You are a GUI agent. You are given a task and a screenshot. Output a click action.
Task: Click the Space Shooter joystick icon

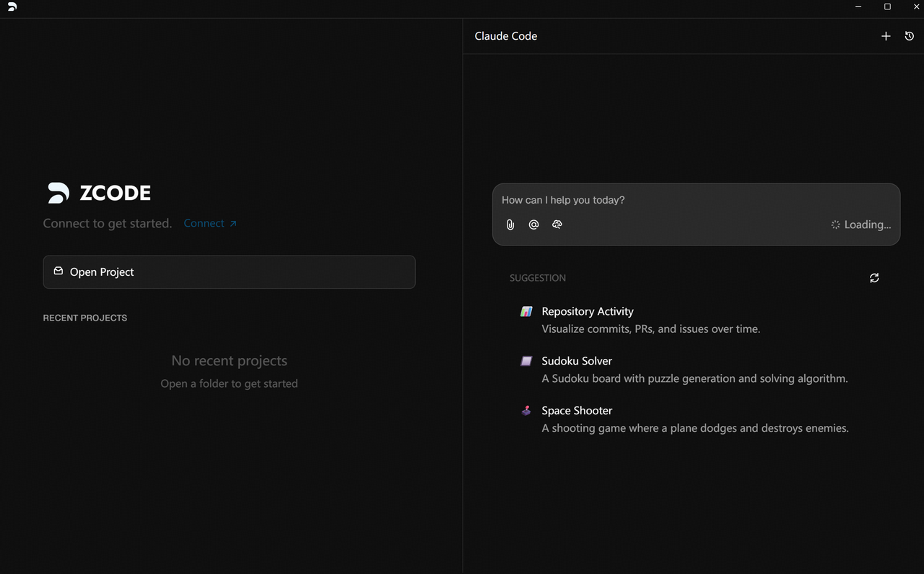point(526,411)
